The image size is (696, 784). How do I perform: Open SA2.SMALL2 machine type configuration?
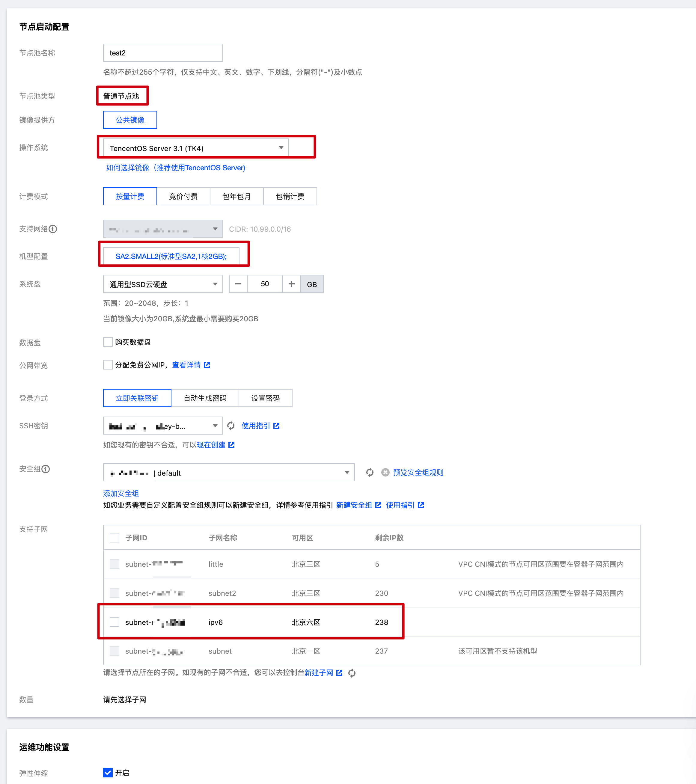pyautogui.click(x=171, y=256)
